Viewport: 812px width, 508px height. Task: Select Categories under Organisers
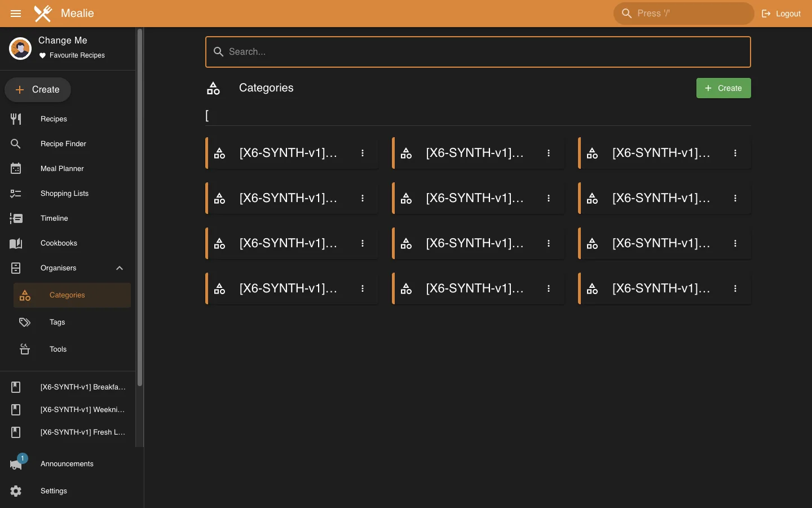pos(72,295)
